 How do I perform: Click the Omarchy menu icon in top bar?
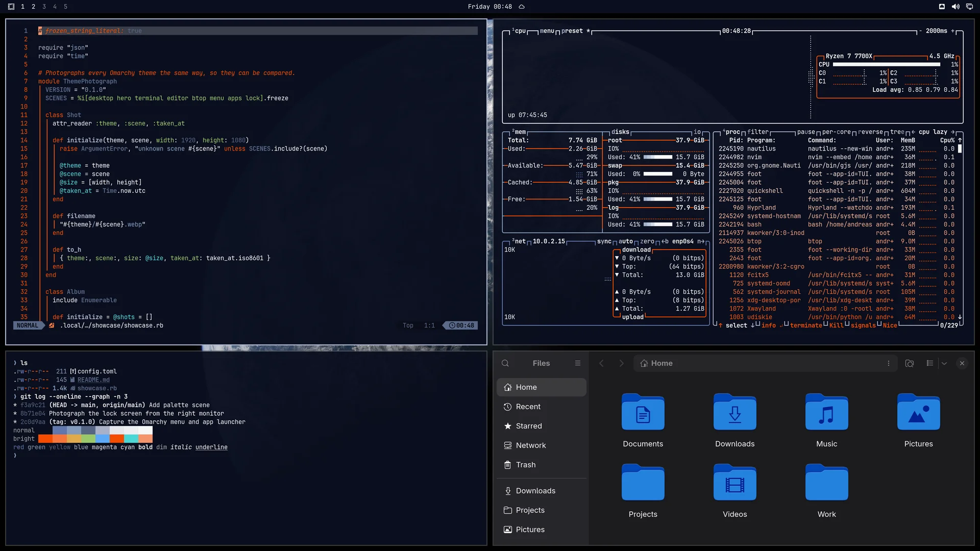pos(11,7)
